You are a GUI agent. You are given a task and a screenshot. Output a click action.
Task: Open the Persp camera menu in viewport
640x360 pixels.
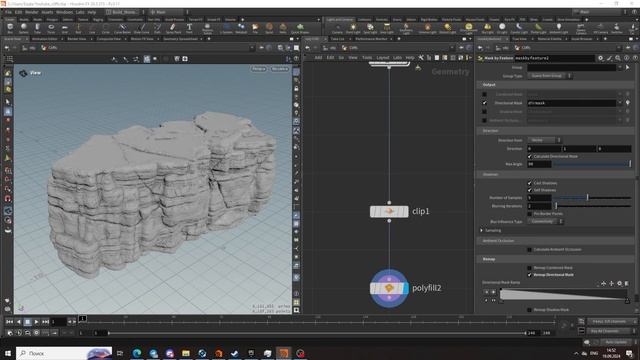pos(259,69)
